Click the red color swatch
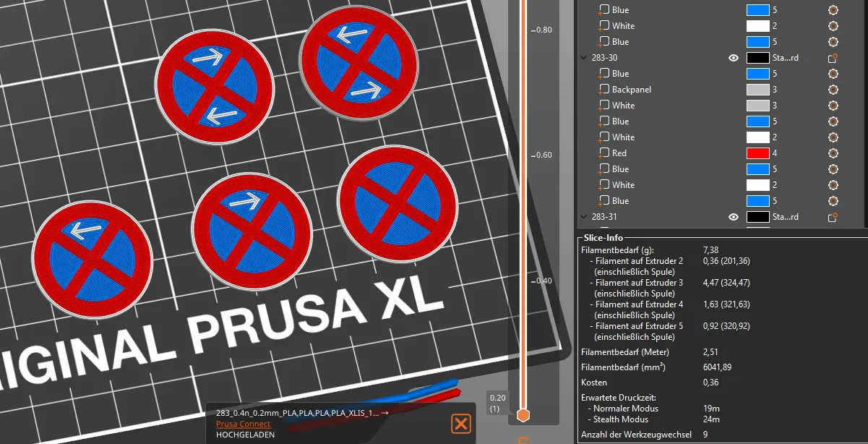 tap(757, 153)
